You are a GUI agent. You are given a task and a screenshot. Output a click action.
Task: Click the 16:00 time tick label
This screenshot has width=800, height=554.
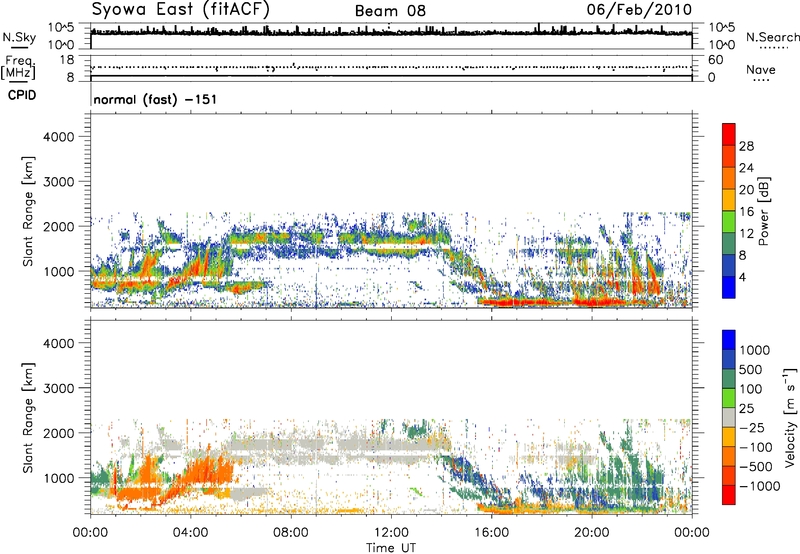(x=491, y=533)
